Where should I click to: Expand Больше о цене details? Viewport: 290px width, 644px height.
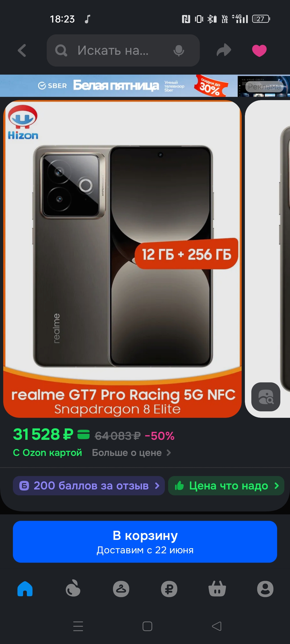(x=132, y=453)
